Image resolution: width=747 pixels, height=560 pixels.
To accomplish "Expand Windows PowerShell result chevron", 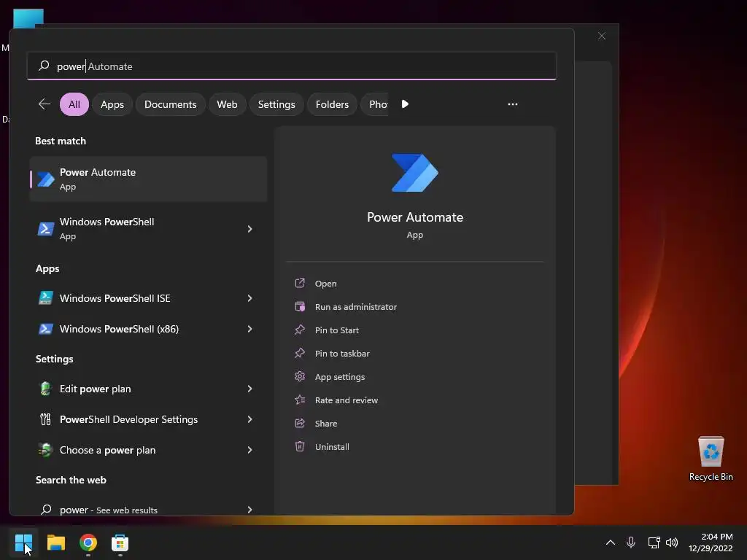I will (249, 229).
